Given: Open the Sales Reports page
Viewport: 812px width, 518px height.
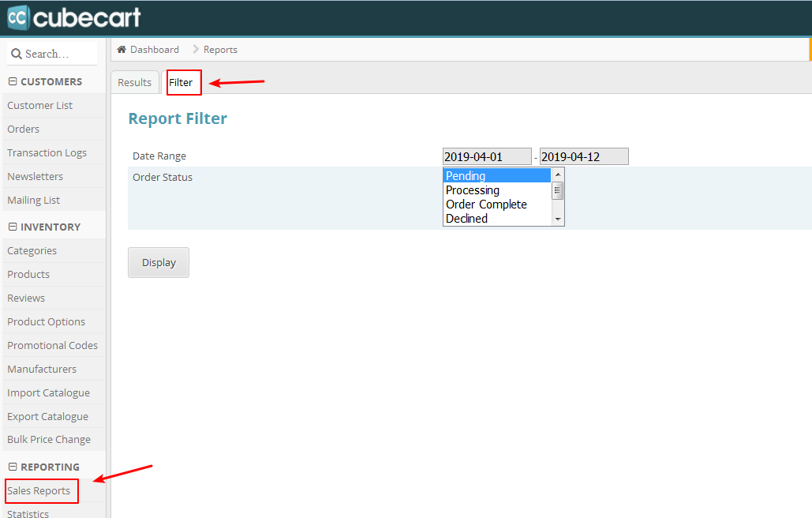Looking at the screenshot, I should [41, 490].
